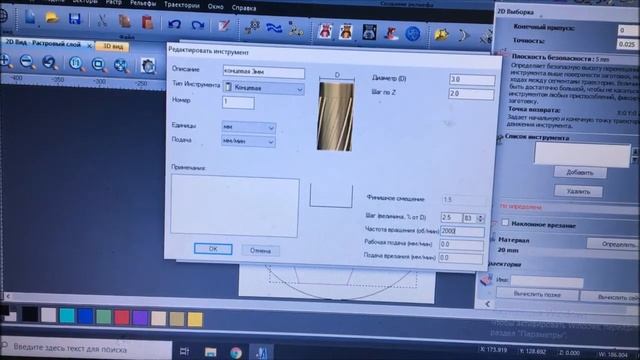The height and width of the screenshot is (360, 640).
Task: Select the 2D Вид Растровый слой tab
Action: tap(43, 43)
